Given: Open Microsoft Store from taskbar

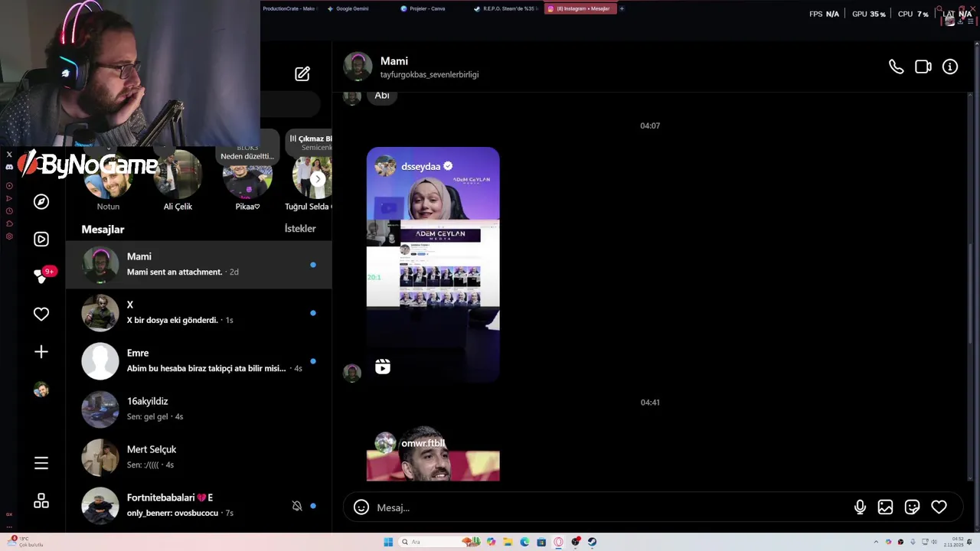Looking at the screenshot, I should pos(541,542).
